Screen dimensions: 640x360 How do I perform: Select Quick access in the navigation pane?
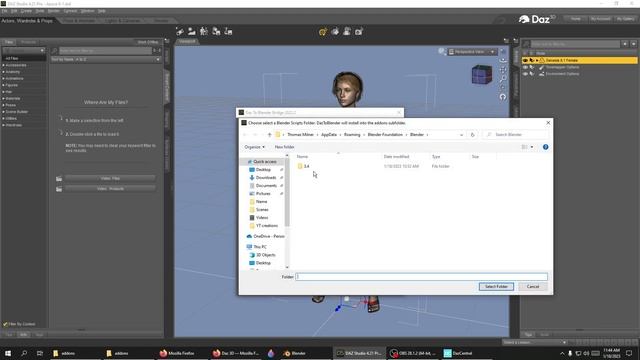264,162
